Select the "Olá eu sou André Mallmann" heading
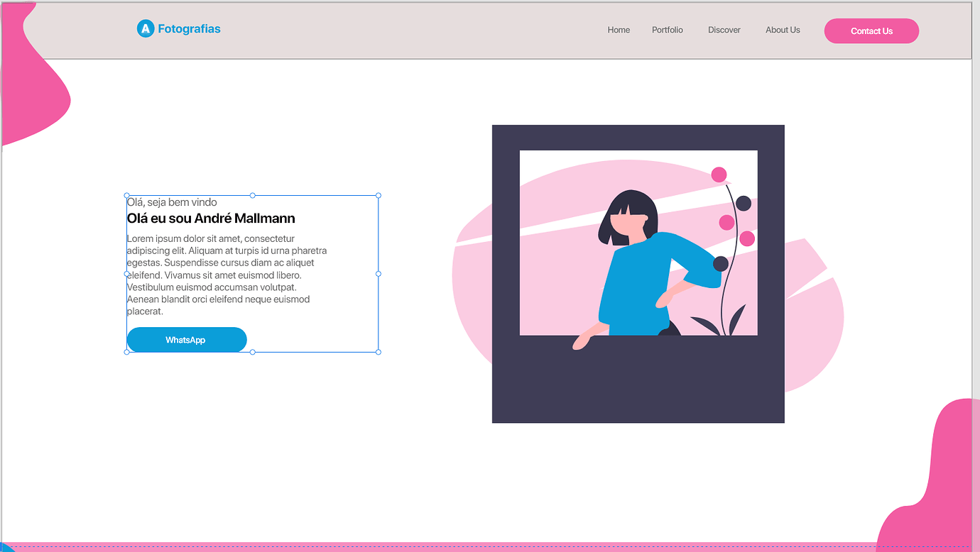The image size is (980, 552). 211,219
